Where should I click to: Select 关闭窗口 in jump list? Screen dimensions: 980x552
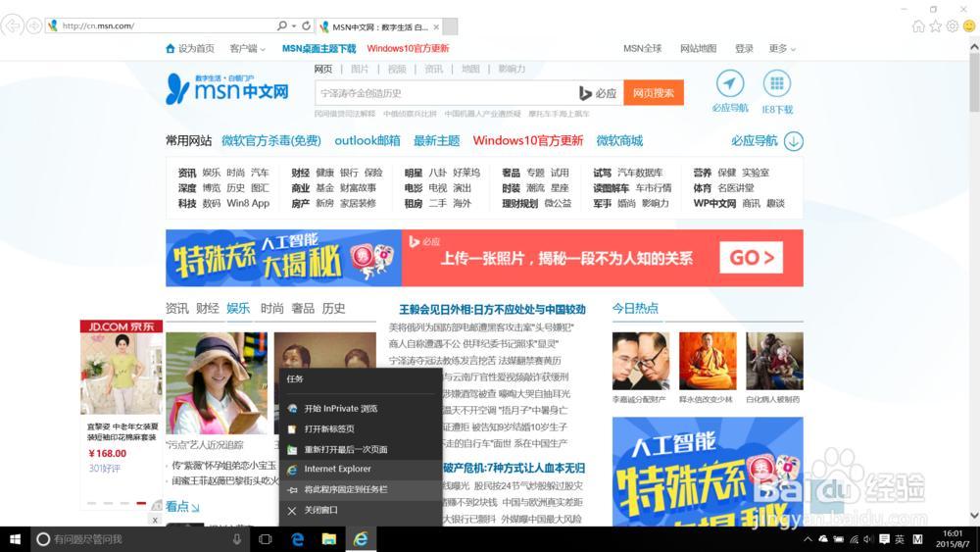361,510
